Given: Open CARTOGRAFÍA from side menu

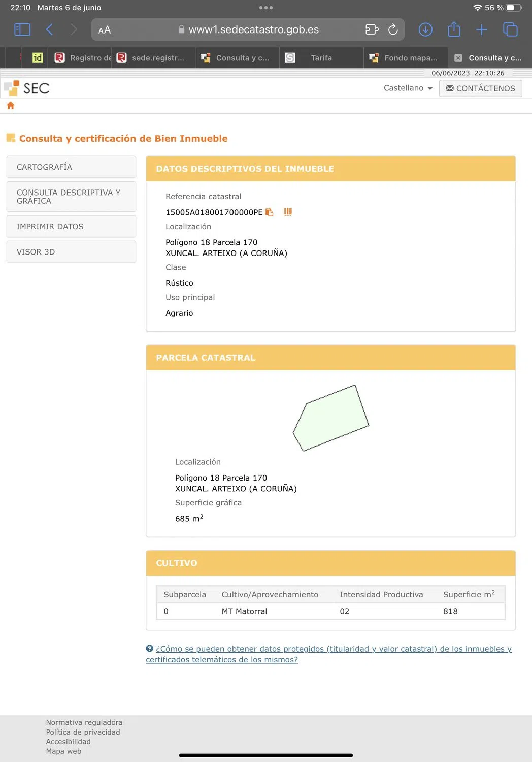Looking at the screenshot, I should click(x=71, y=167).
